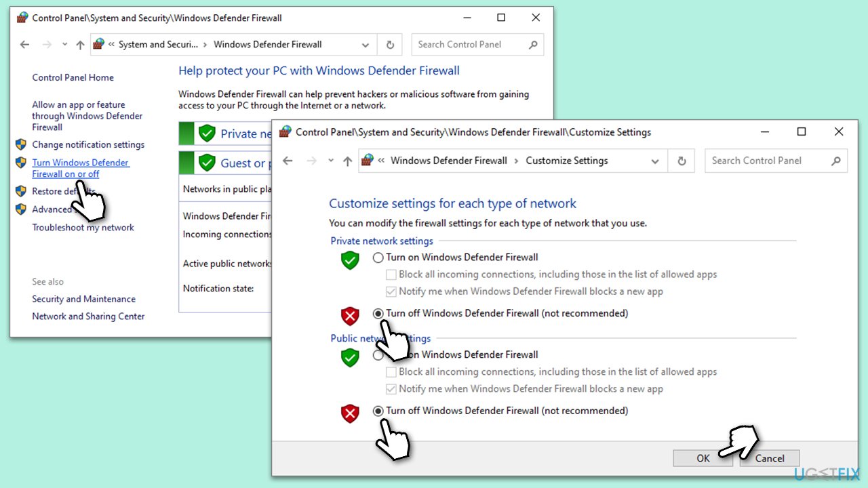Click the shield icon next to Restore defaults
The image size is (868, 488).
(x=21, y=191)
